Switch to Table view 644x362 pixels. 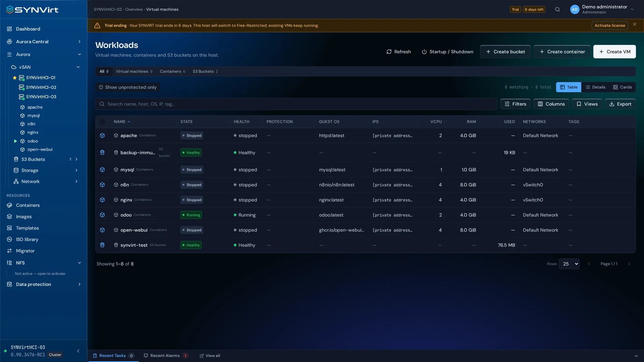569,87
